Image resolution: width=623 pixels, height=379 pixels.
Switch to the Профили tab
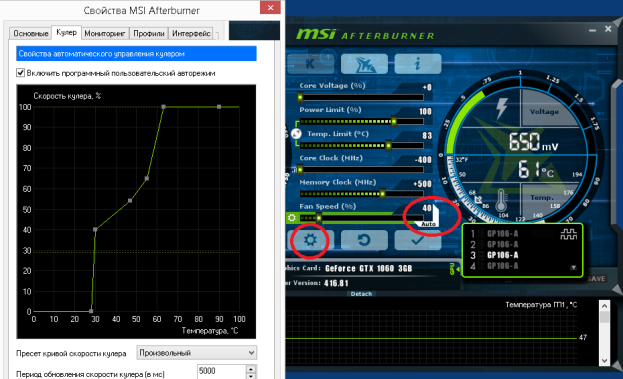point(149,33)
